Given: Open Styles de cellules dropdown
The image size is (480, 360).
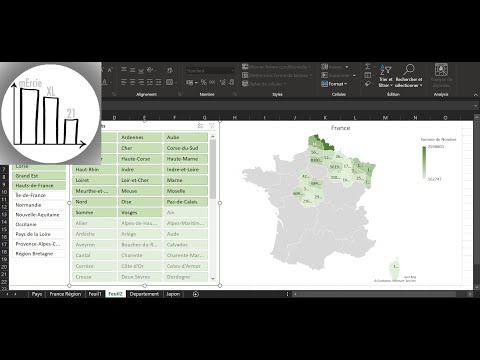Looking at the screenshot, I should point(264,84).
